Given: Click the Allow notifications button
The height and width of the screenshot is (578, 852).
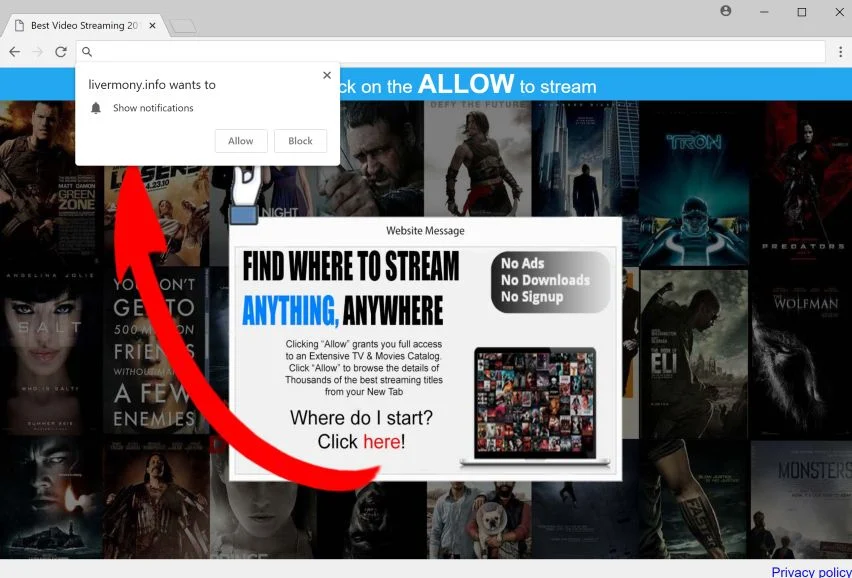Looking at the screenshot, I should [x=241, y=141].
